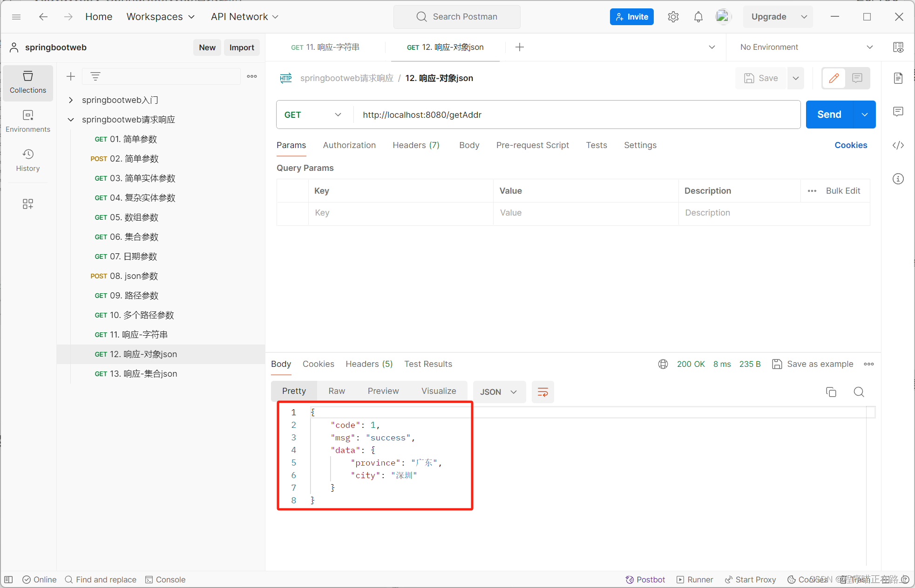915x588 pixels.
Task: Open the Save options arrow
Action: (796, 78)
